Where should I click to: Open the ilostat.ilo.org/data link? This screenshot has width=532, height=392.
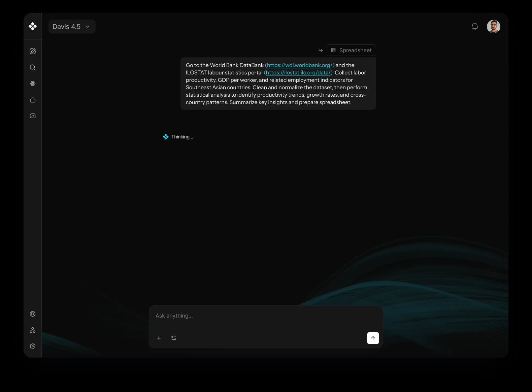point(299,72)
